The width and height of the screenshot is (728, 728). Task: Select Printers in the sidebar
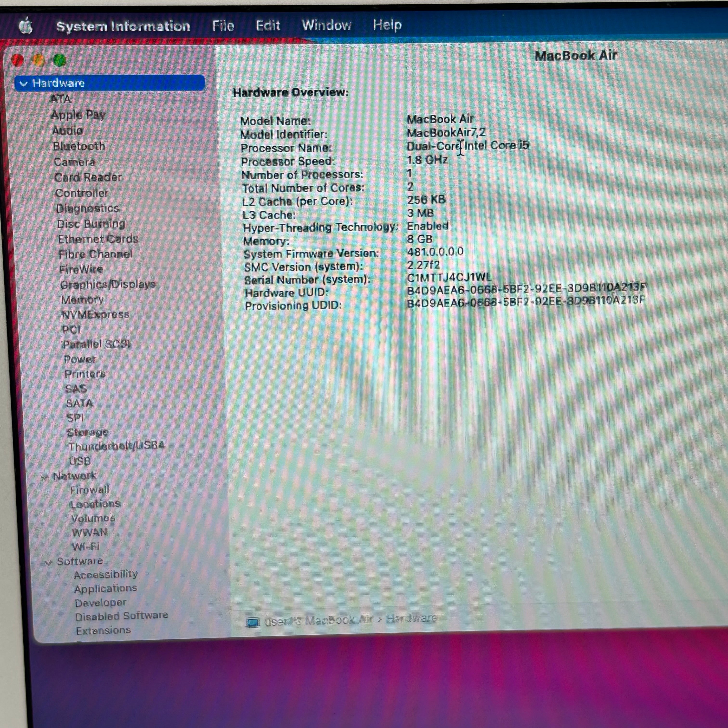tap(85, 374)
